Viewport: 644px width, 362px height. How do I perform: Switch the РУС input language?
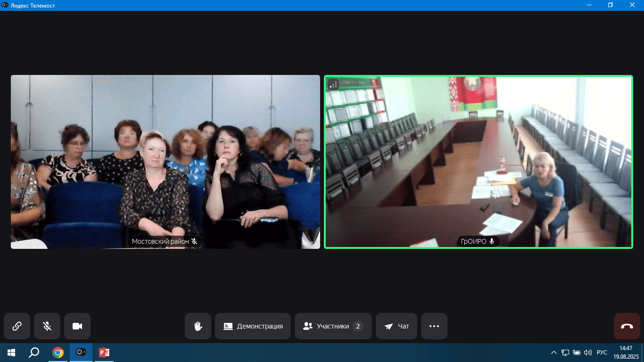[602, 353]
